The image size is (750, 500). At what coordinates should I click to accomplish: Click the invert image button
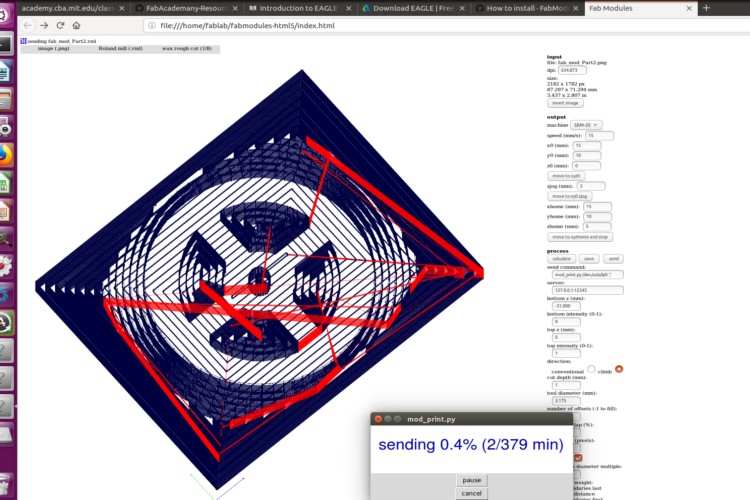click(565, 103)
